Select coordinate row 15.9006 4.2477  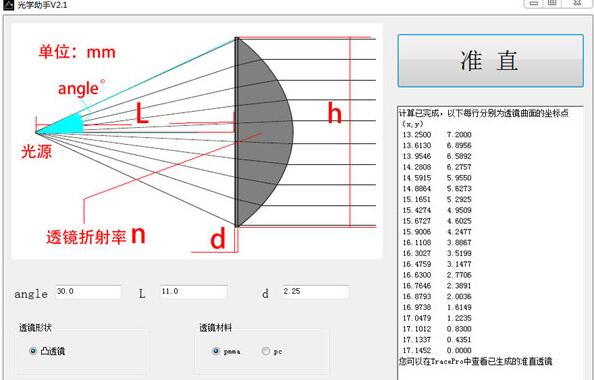[x=437, y=232]
